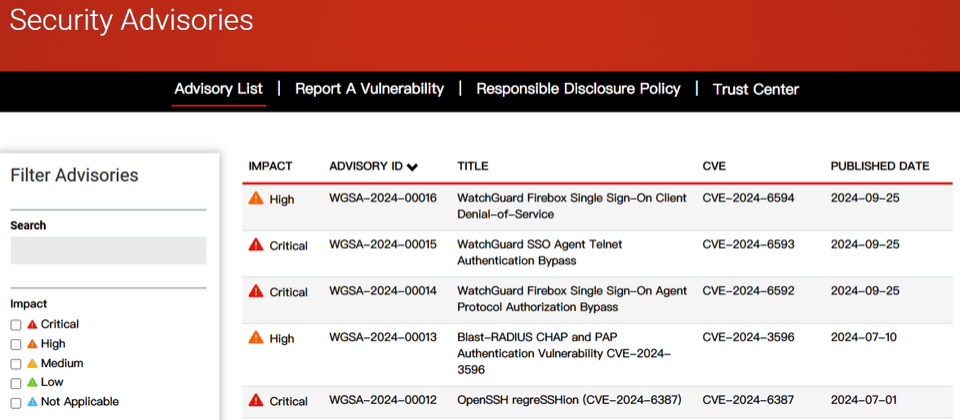Click the blue Not Applicable triangle icon
Screen dimensions: 960x420
tap(32, 402)
